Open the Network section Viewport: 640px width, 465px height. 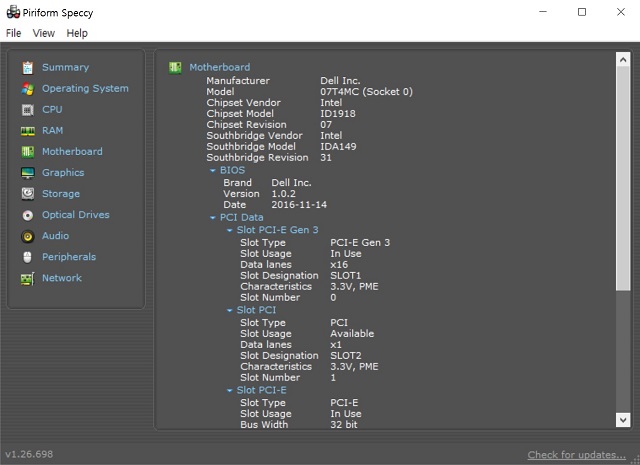(62, 278)
